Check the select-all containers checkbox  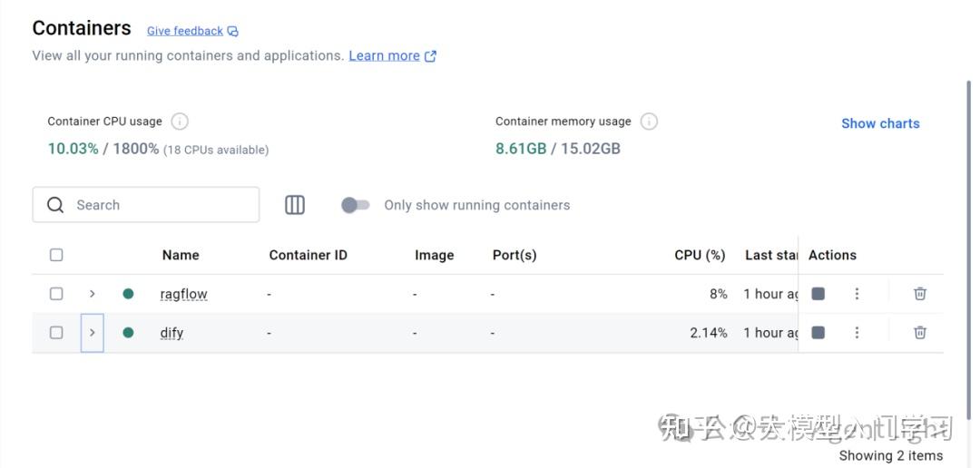coord(56,255)
